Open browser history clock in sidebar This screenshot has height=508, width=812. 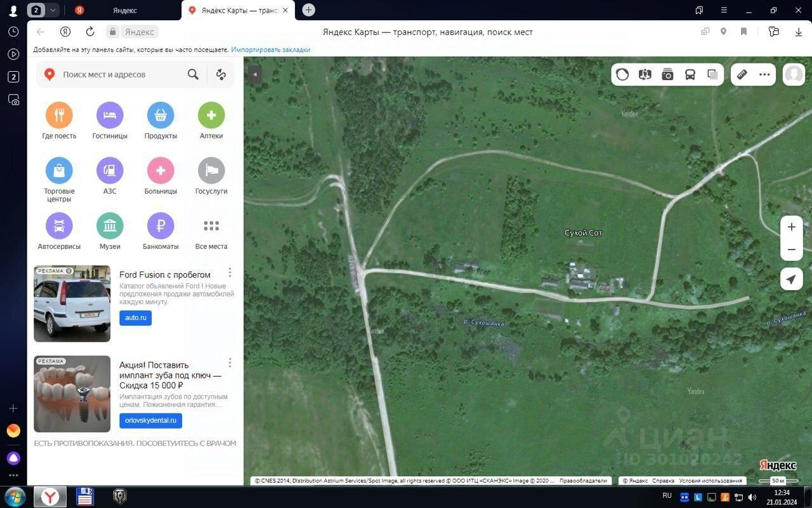(x=13, y=31)
